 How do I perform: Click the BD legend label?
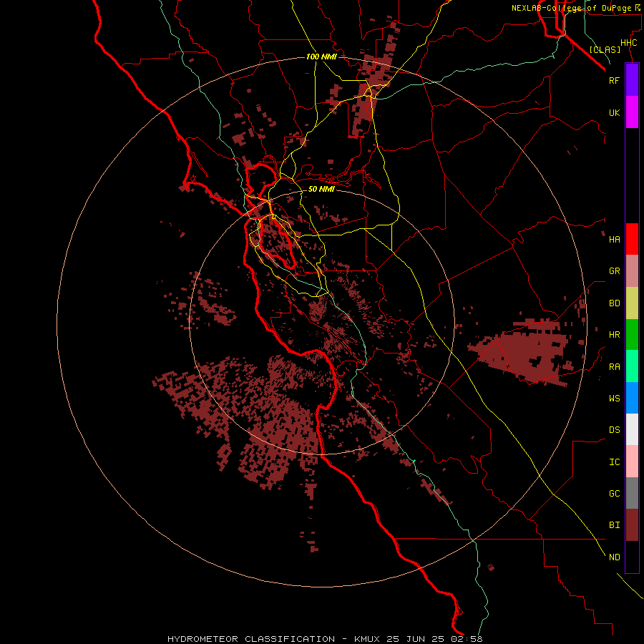click(x=615, y=303)
